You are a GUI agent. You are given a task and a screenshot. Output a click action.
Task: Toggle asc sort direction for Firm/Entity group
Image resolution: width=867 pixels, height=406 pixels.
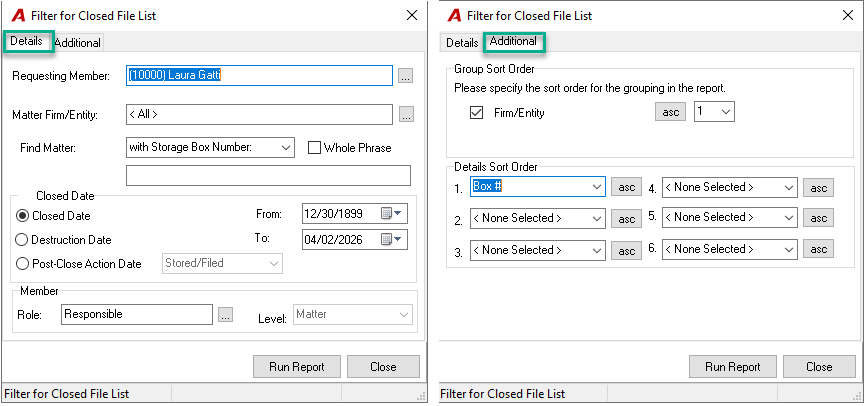[x=670, y=112]
